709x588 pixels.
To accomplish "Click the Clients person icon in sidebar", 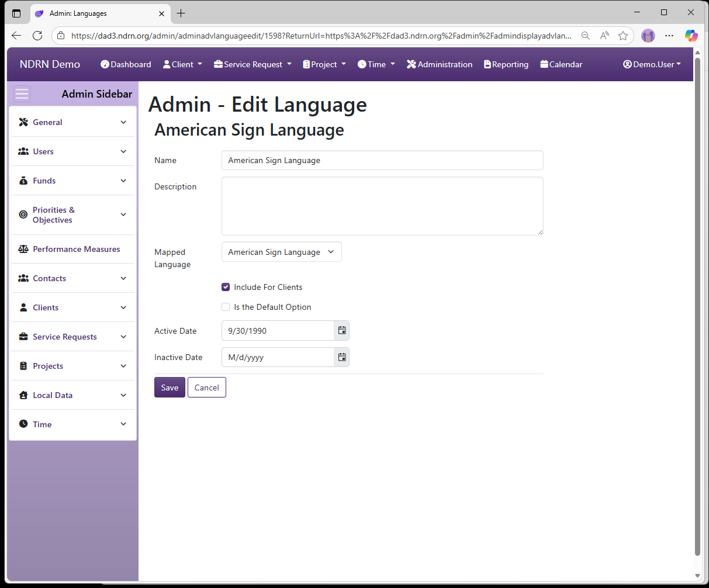I will coord(23,307).
